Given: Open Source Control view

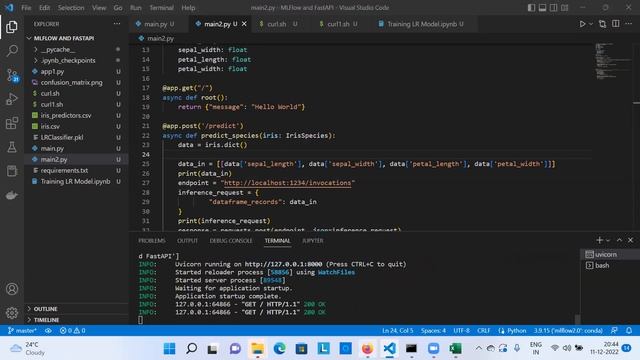Looking at the screenshot, I should click(x=12, y=75).
